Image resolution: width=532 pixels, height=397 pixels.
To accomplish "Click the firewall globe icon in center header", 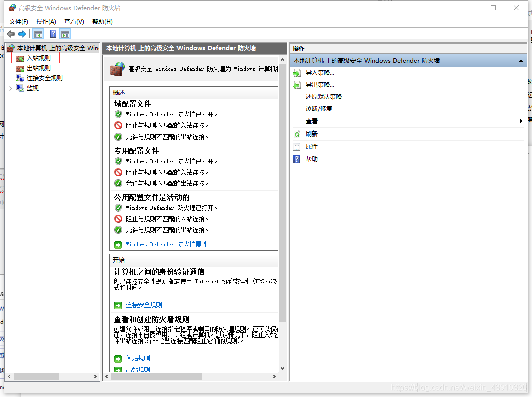I will click(117, 69).
